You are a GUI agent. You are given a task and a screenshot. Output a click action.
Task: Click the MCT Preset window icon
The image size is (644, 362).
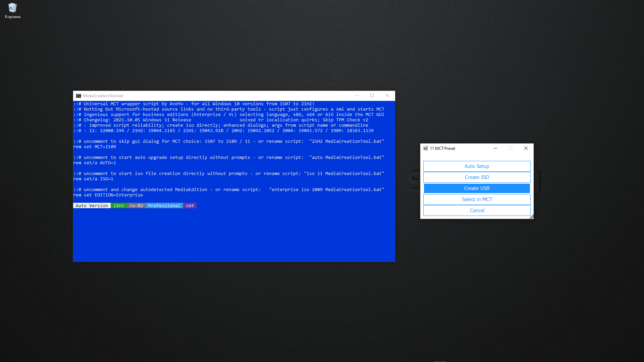click(425, 148)
